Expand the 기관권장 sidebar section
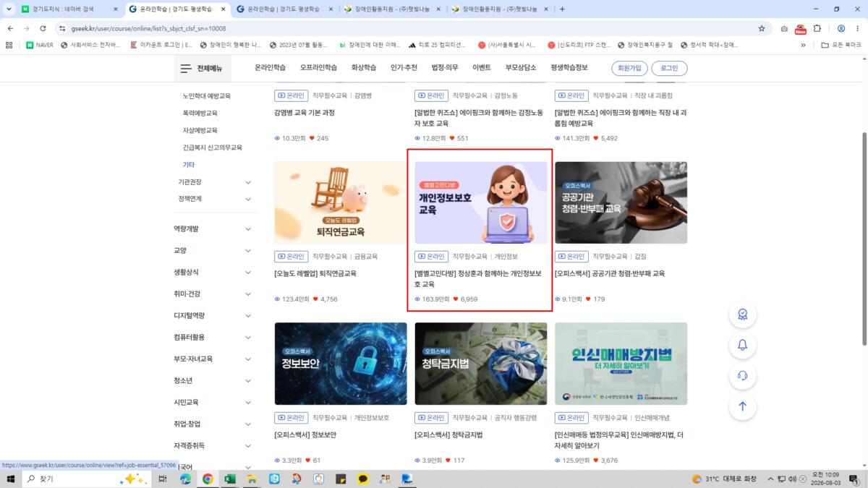The height and width of the screenshot is (488, 868). pos(248,182)
